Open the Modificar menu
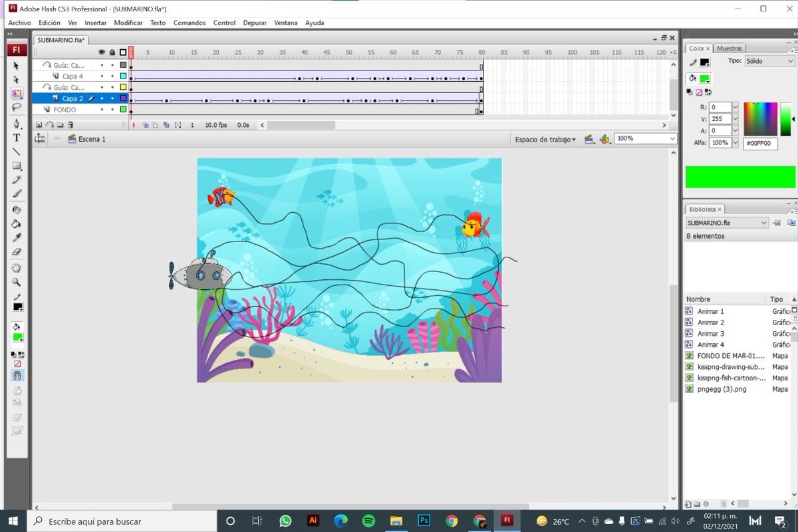 pyautogui.click(x=128, y=23)
